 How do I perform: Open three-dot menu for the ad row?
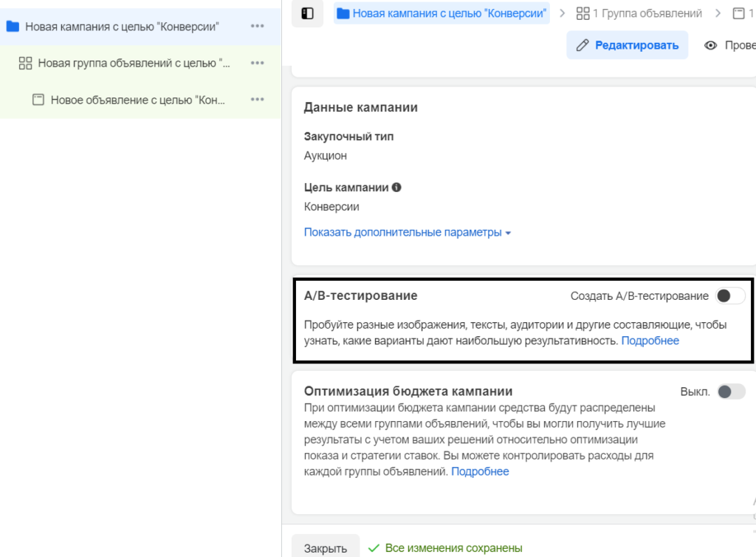click(257, 100)
